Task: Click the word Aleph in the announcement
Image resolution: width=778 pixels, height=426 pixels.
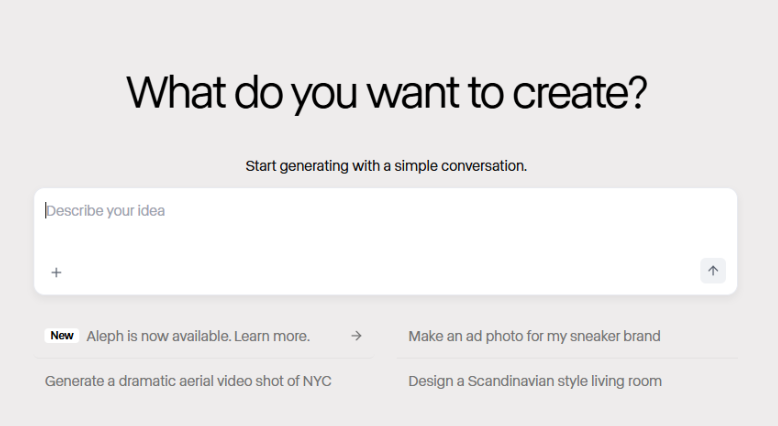Action: click(x=105, y=336)
